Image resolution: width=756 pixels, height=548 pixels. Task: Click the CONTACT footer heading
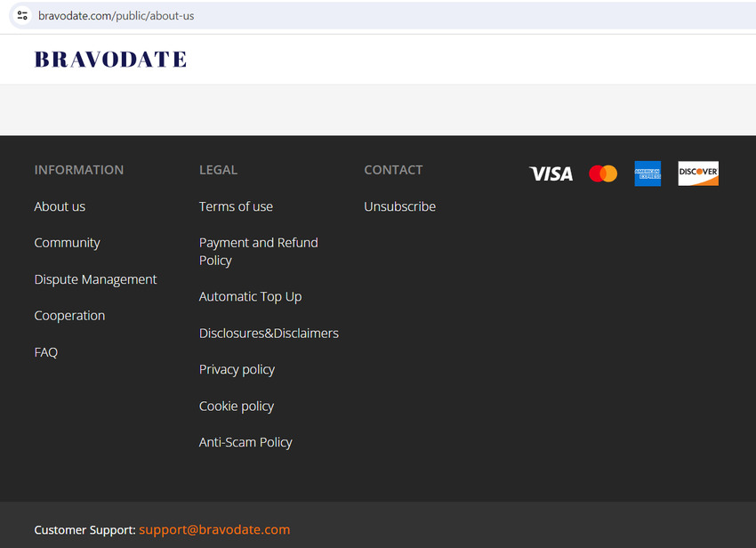pyautogui.click(x=393, y=170)
